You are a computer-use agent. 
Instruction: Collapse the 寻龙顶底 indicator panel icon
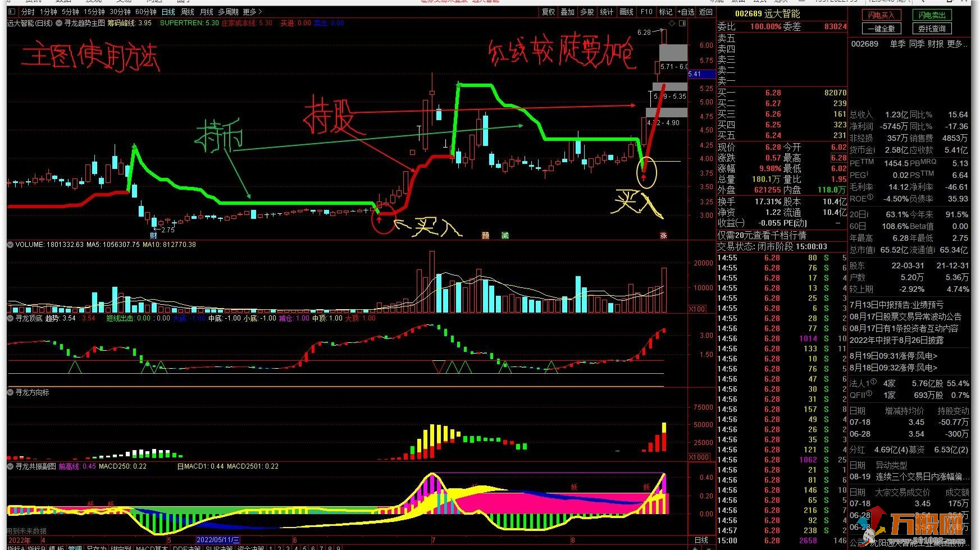[x=10, y=318]
